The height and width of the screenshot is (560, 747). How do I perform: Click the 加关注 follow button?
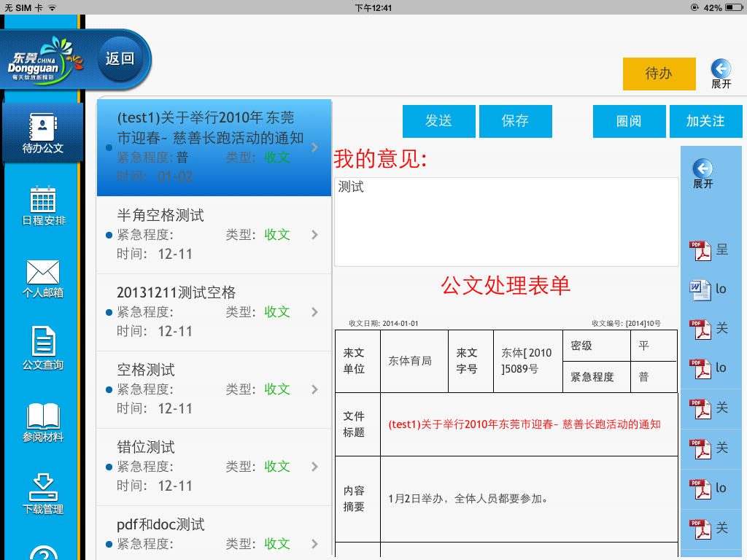[x=705, y=121]
